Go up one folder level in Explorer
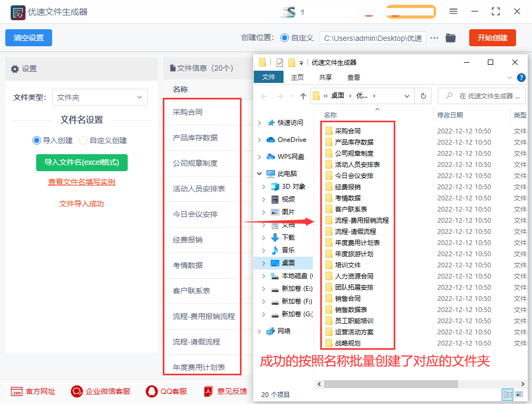The width and height of the screenshot is (532, 404). point(303,96)
